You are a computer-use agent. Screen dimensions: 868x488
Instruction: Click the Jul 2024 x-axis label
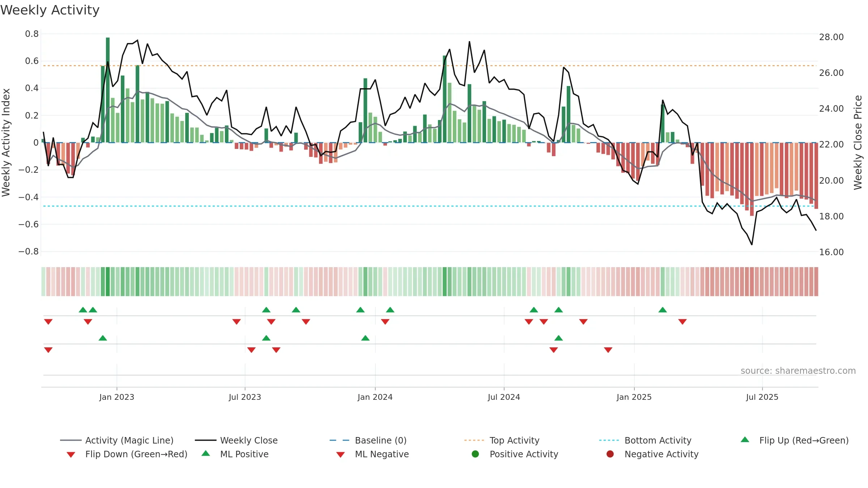[504, 397]
